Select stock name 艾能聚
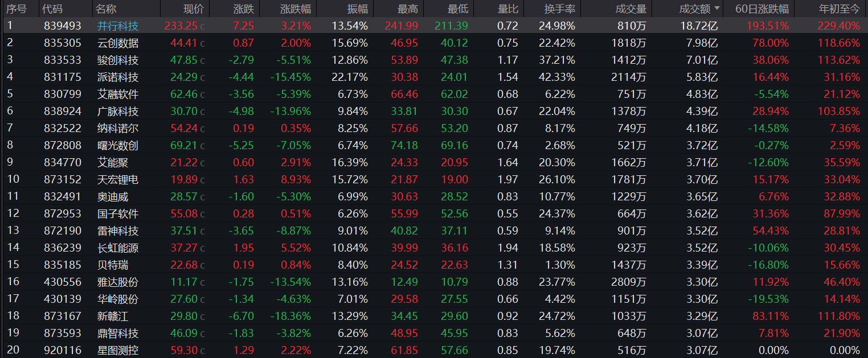Image resolution: width=868 pixels, height=358 pixels. click(x=113, y=162)
